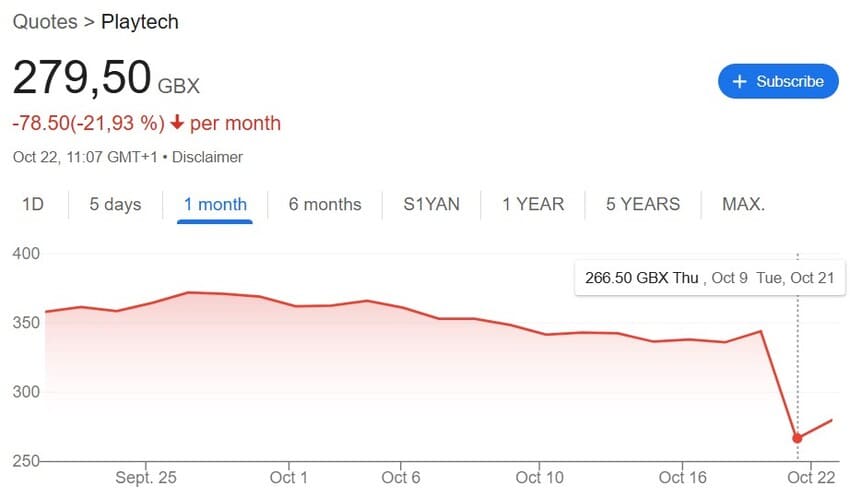Switch to the S1YAN tab
The height and width of the screenshot is (498, 850).
click(431, 204)
